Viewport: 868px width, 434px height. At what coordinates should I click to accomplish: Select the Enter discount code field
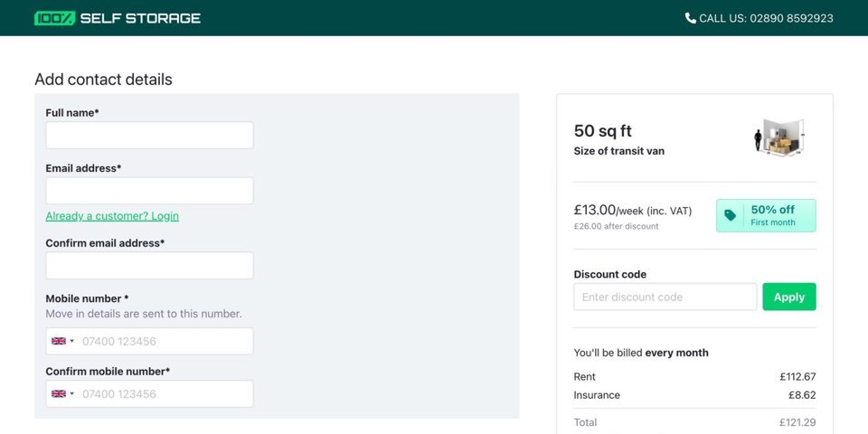click(665, 297)
